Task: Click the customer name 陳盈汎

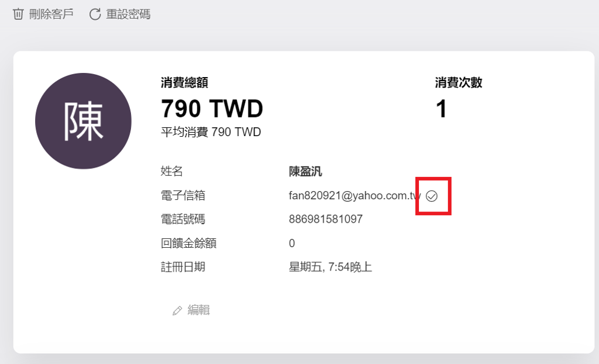Action: (x=305, y=171)
